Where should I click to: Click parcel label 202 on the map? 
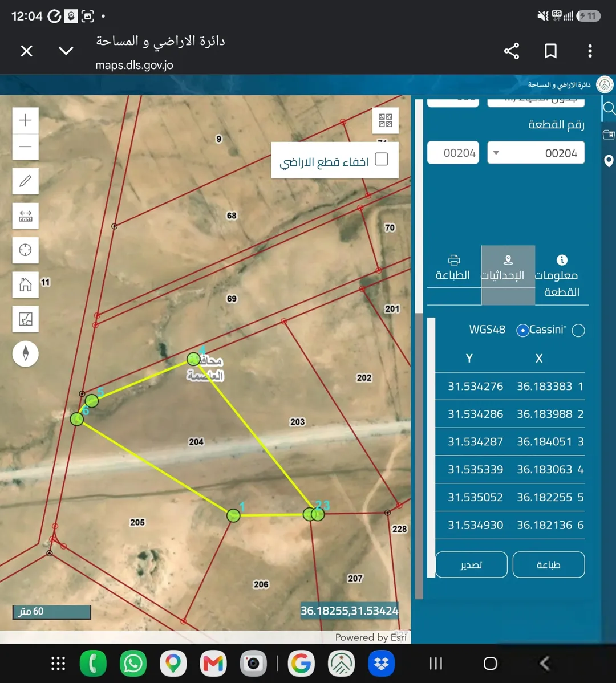coord(364,377)
